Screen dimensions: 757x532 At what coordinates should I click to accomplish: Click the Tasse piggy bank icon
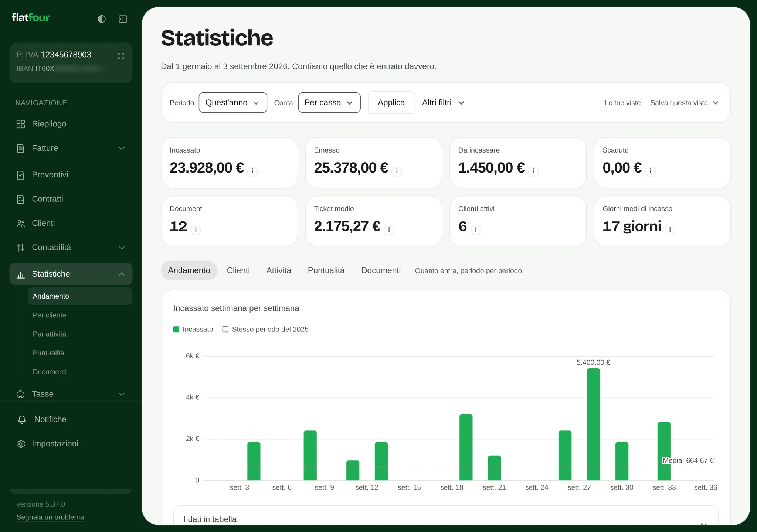pos(21,394)
